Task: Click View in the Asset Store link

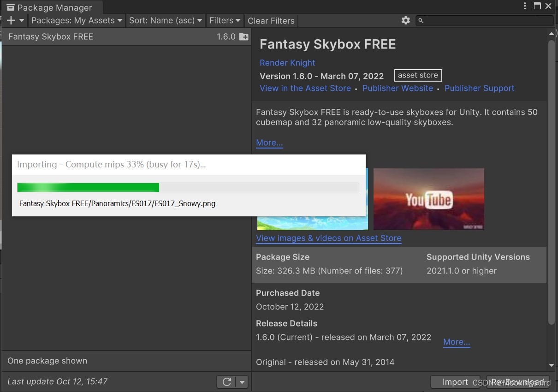Action: [305, 88]
